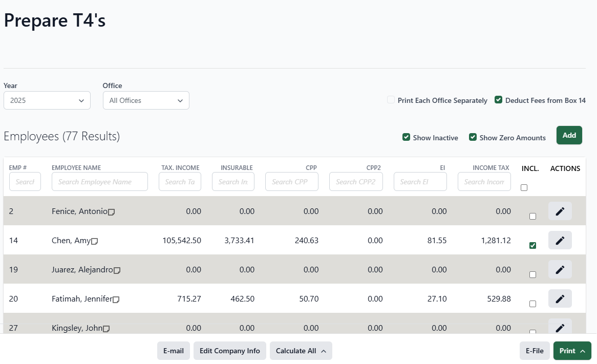Click the note icon next to Chen, Amy

(x=94, y=242)
